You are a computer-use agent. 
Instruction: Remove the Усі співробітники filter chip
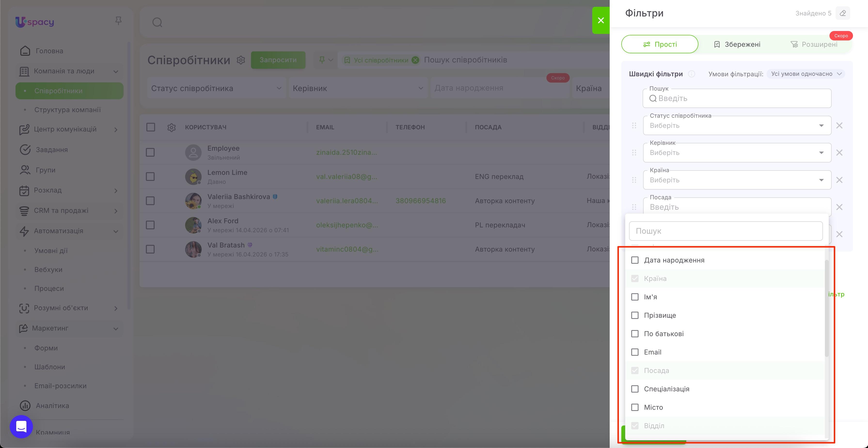pos(416,60)
